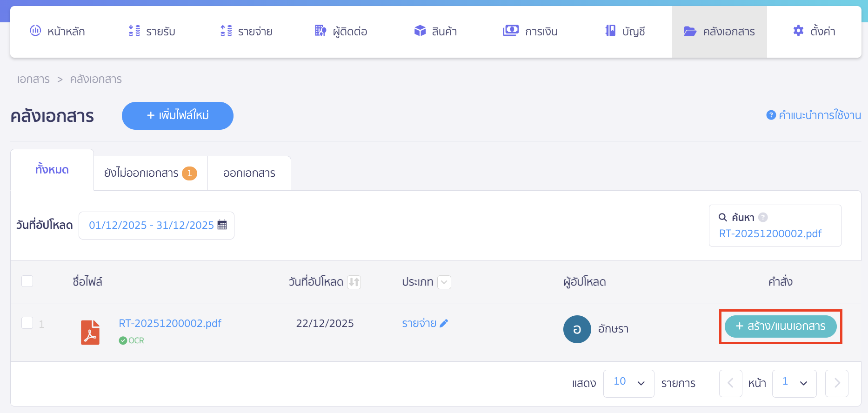Open the คำแนะนำการใช้งาน help link
Viewport: 868px width, 413px height.
814,115
